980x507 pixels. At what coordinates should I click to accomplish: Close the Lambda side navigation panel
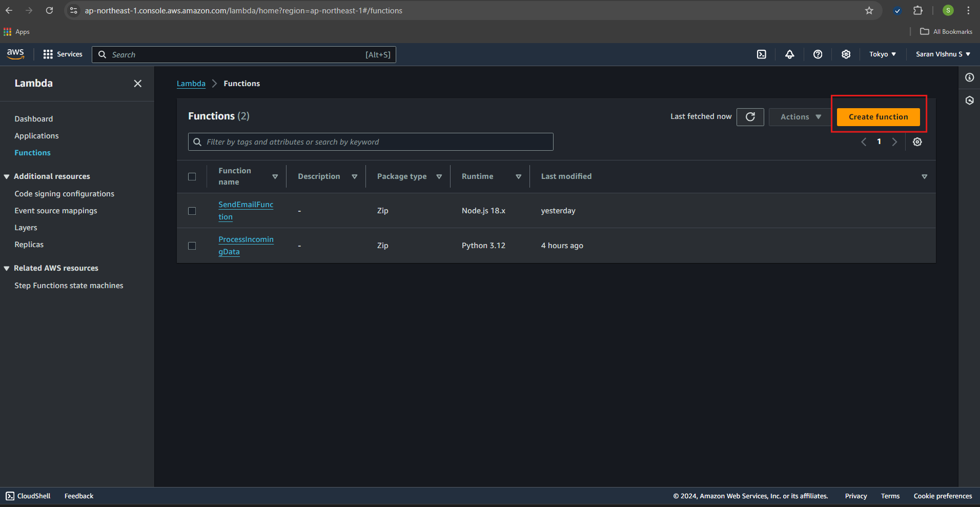pyautogui.click(x=137, y=84)
